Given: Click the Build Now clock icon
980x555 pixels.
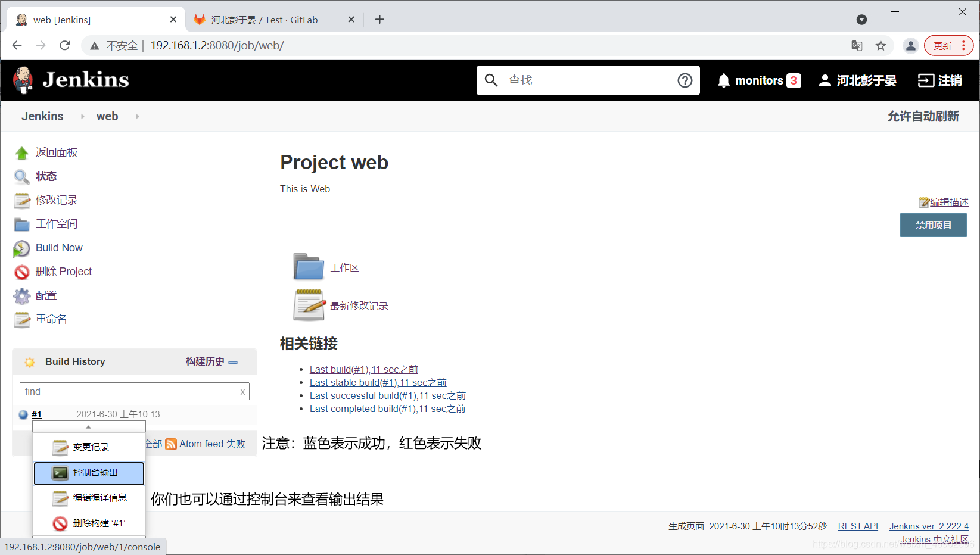Looking at the screenshot, I should pos(22,248).
